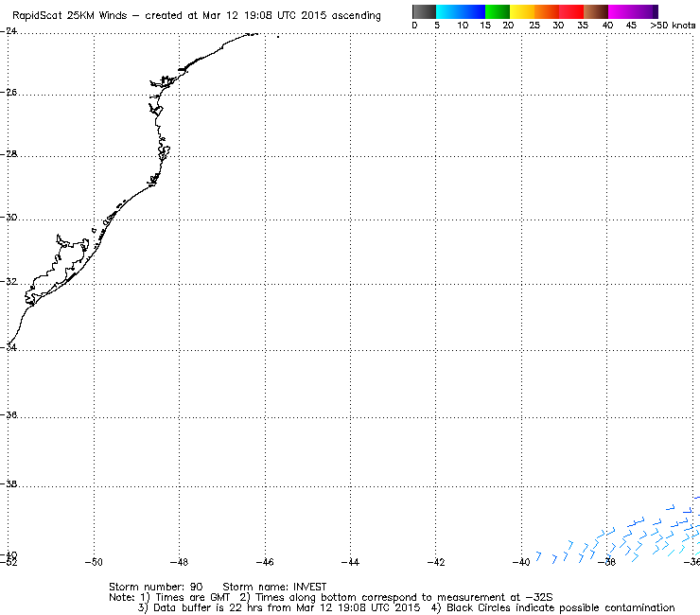700x615 pixels.
Task: Click the 'RapidScat 25KM Winds' title text
Action: (70, 16)
